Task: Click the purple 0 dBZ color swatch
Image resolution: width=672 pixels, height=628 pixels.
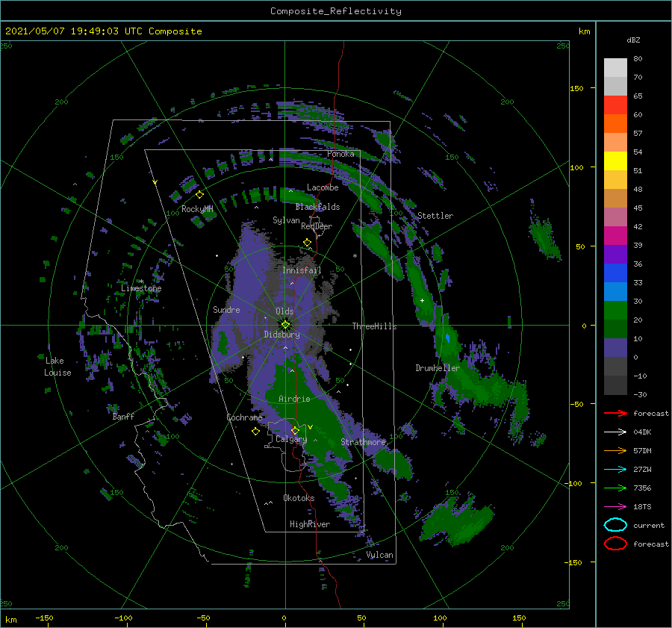Action: click(x=615, y=348)
